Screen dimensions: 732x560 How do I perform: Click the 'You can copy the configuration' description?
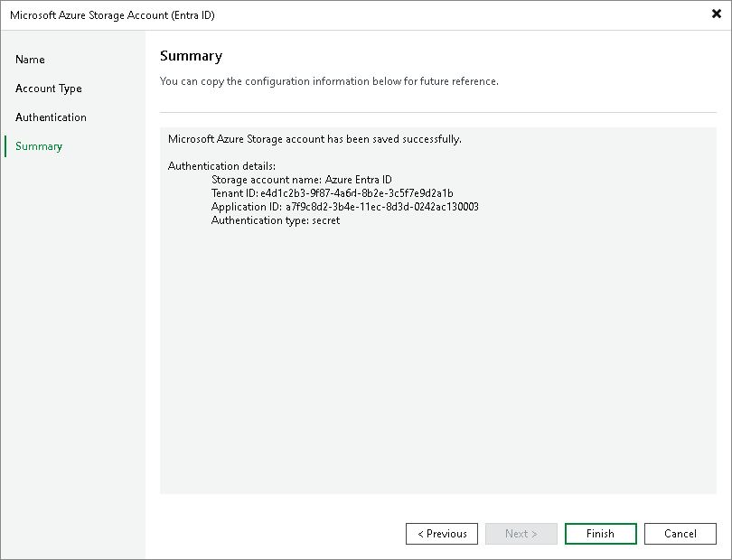(329, 81)
